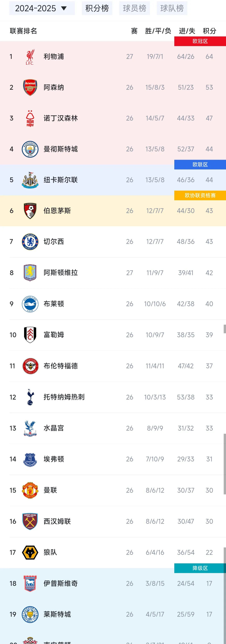
Task: Tap the Nottingham Forest crest icon
Action: click(30, 118)
